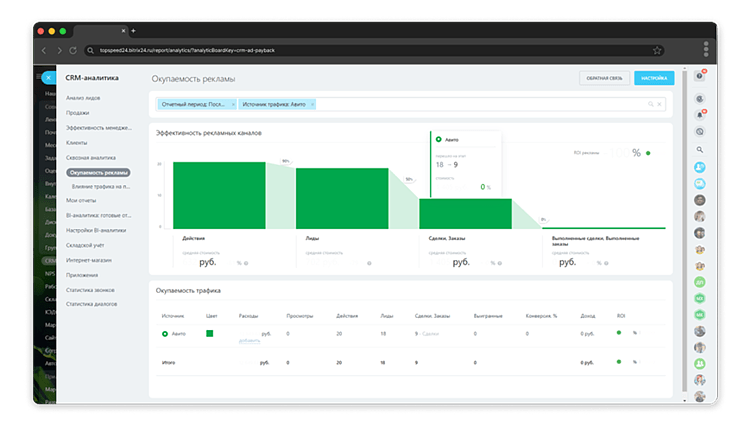Reload the page in browser toolbar
The image size is (751, 426).
tap(73, 50)
